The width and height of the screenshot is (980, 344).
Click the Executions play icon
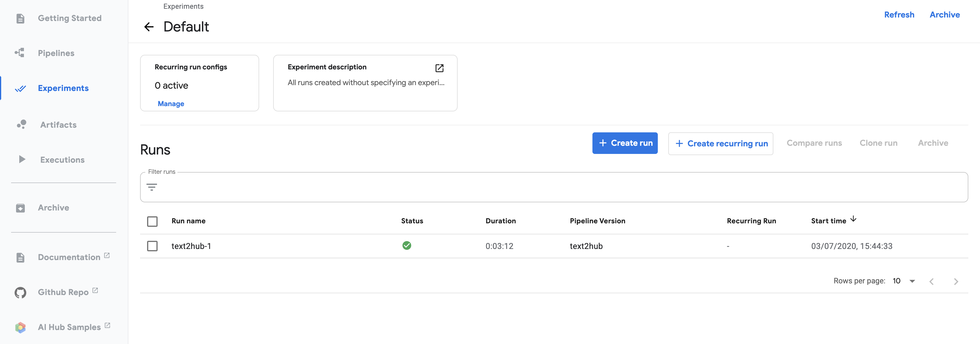coord(22,159)
